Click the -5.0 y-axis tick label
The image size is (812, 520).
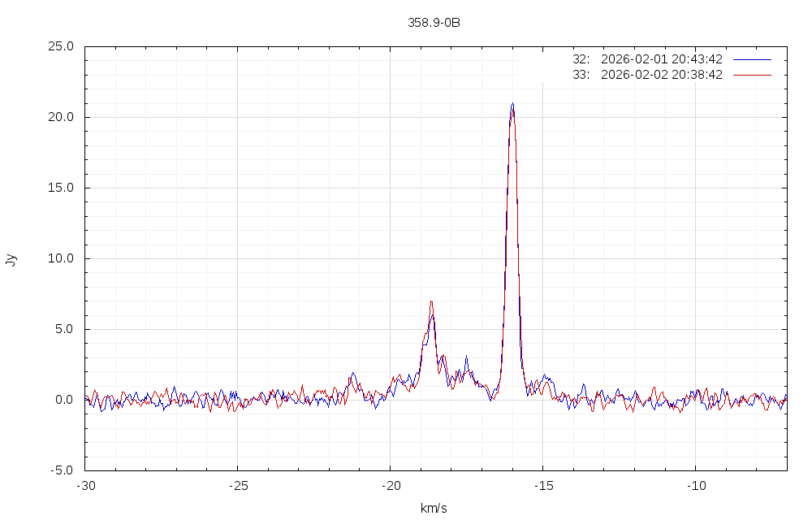pos(63,470)
